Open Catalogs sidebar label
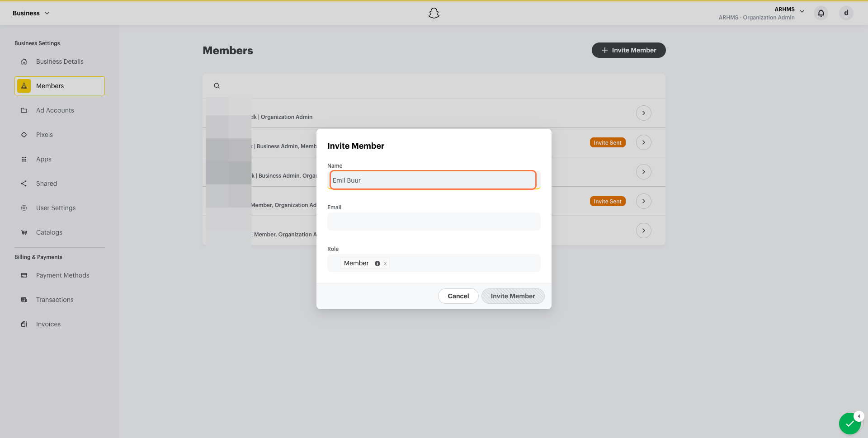 click(49, 232)
